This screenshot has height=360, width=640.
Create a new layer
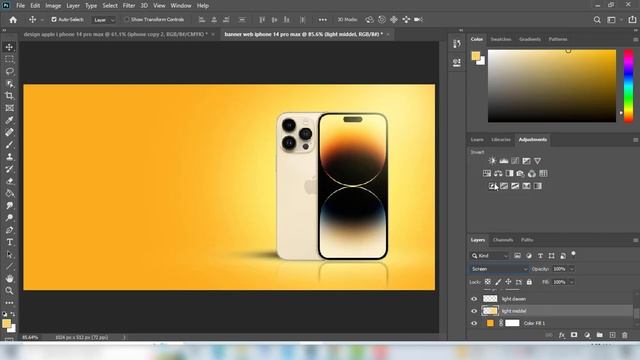click(612, 335)
